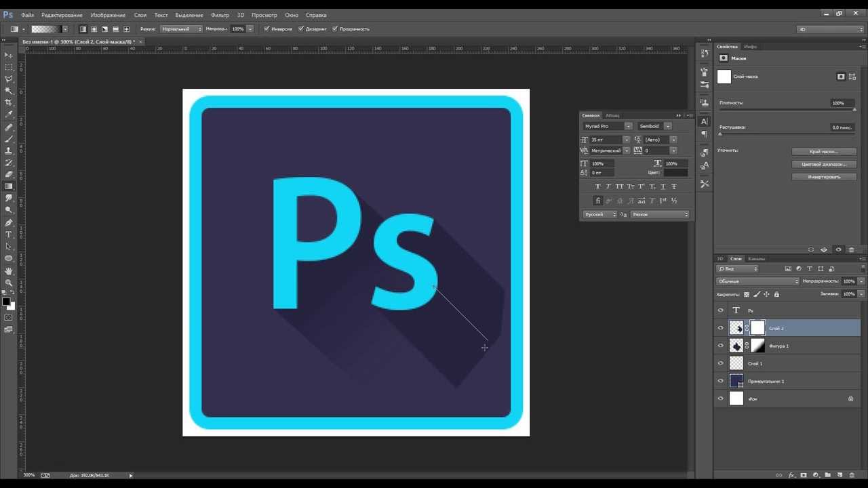Switch to the Абзац tab
This screenshot has height=488, width=868.
(x=612, y=115)
